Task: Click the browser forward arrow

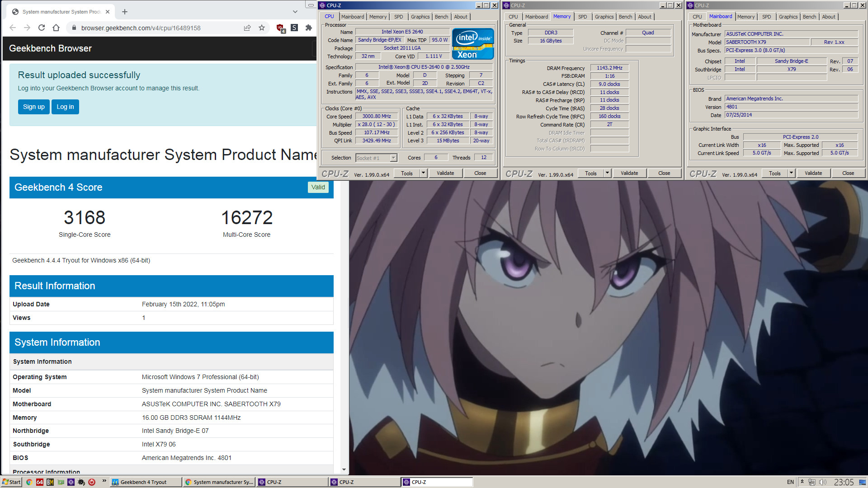Action: click(27, 28)
